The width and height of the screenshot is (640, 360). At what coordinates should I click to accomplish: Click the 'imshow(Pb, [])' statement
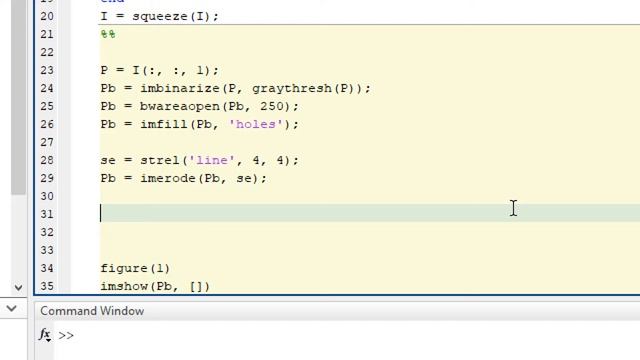(155, 286)
